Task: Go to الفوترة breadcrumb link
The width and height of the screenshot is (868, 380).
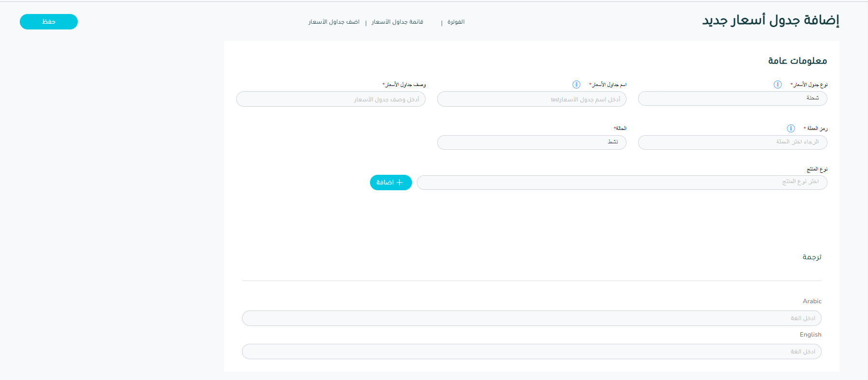Action: (x=455, y=22)
